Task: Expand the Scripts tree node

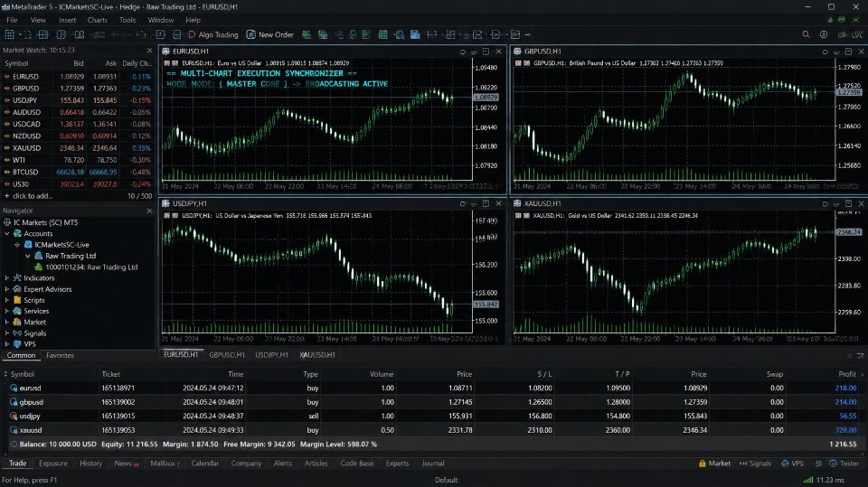Action: click(7, 300)
